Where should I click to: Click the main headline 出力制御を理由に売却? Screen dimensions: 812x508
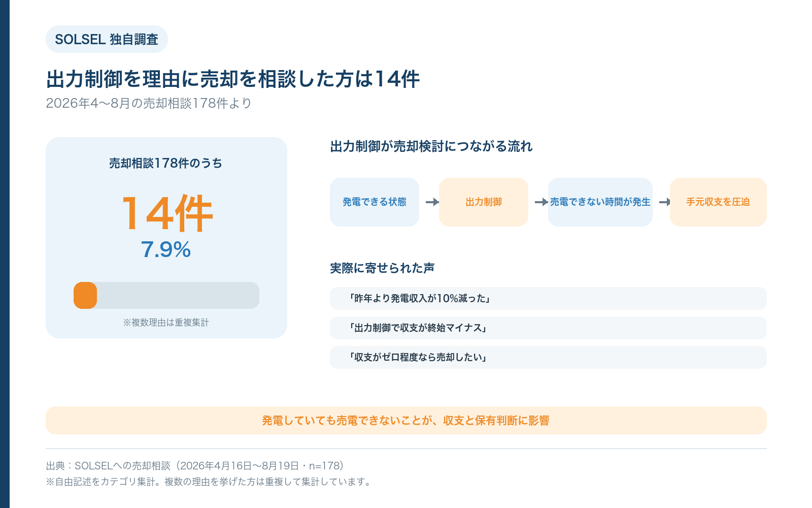click(x=233, y=79)
